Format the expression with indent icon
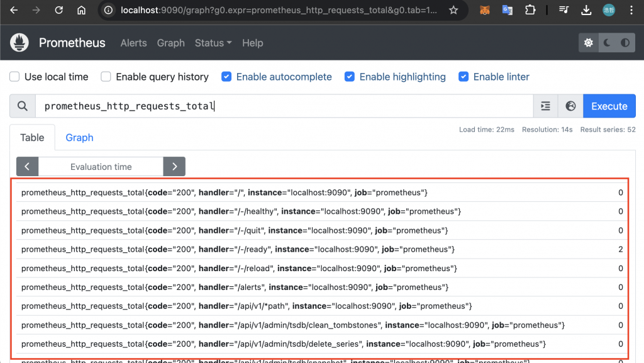Viewport: 644px width, 363px height. tap(545, 106)
